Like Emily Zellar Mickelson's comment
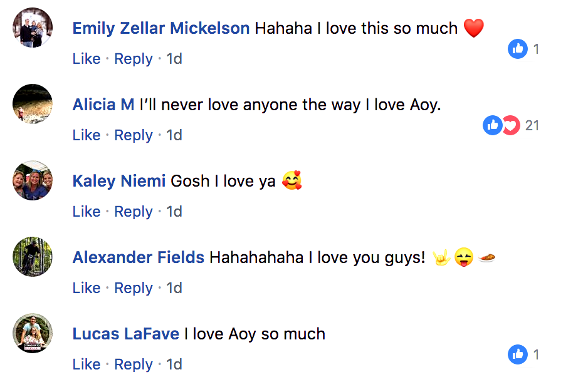The width and height of the screenshot is (588, 377). (x=87, y=59)
